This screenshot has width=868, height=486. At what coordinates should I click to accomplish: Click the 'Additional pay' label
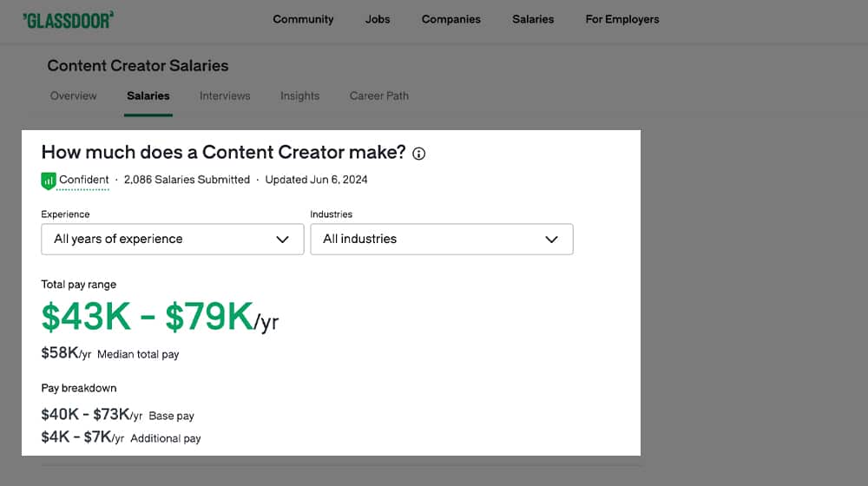pyautogui.click(x=166, y=438)
